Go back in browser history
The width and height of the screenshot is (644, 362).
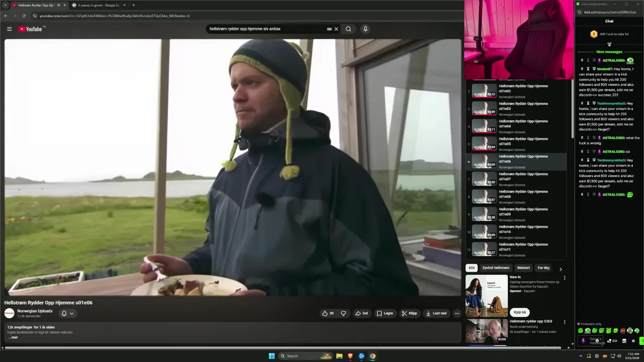(6, 16)
